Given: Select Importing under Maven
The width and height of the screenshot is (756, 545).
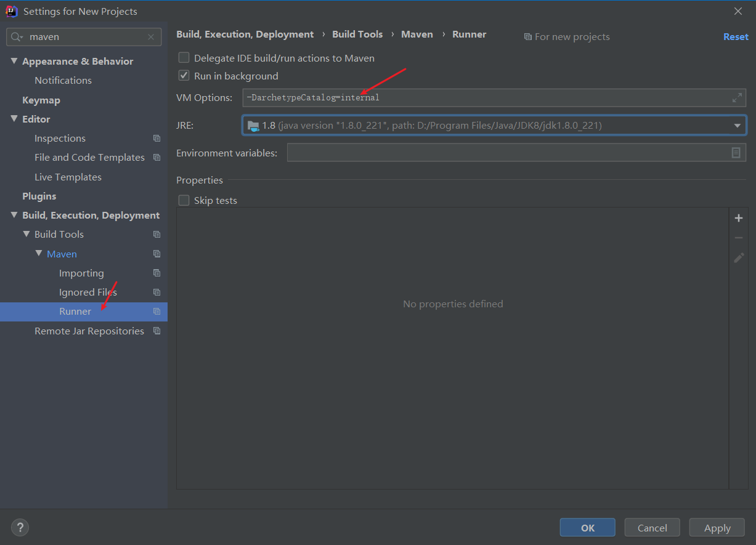Looking at the screenshot, I should pyautogui.click(x=81, y=273).
